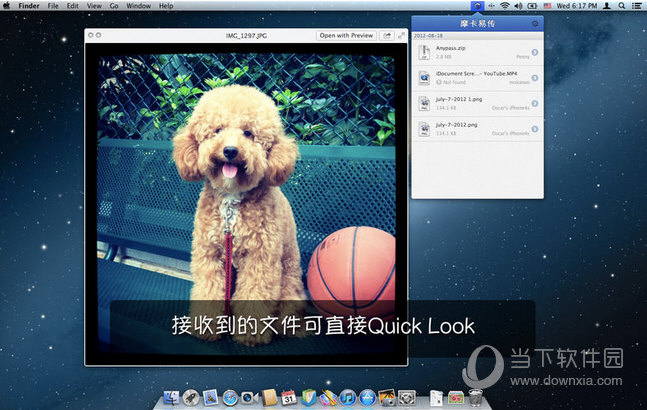
Task: Click the arrow beside july-7-2012.png
Action: pyautogui.click(x=535, y=129)
